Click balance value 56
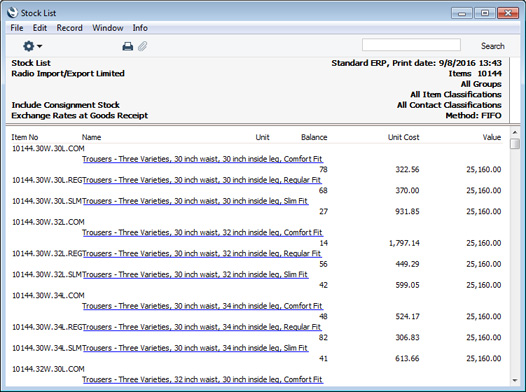 (x=323, y=264)
